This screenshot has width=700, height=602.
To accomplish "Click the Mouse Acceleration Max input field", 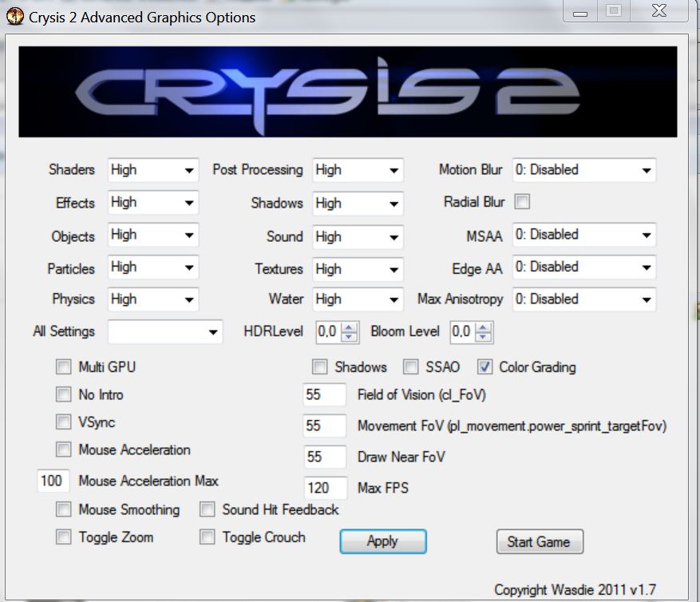I will coord(53,481).
